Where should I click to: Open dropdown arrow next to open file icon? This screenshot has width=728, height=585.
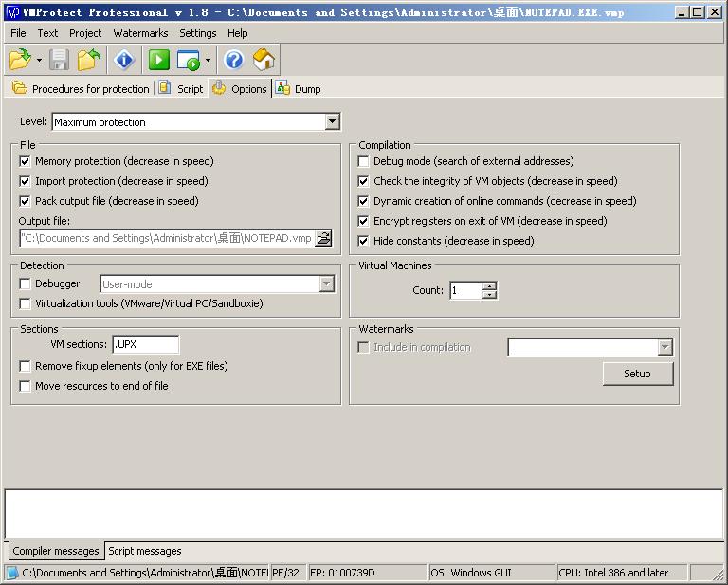39,61
